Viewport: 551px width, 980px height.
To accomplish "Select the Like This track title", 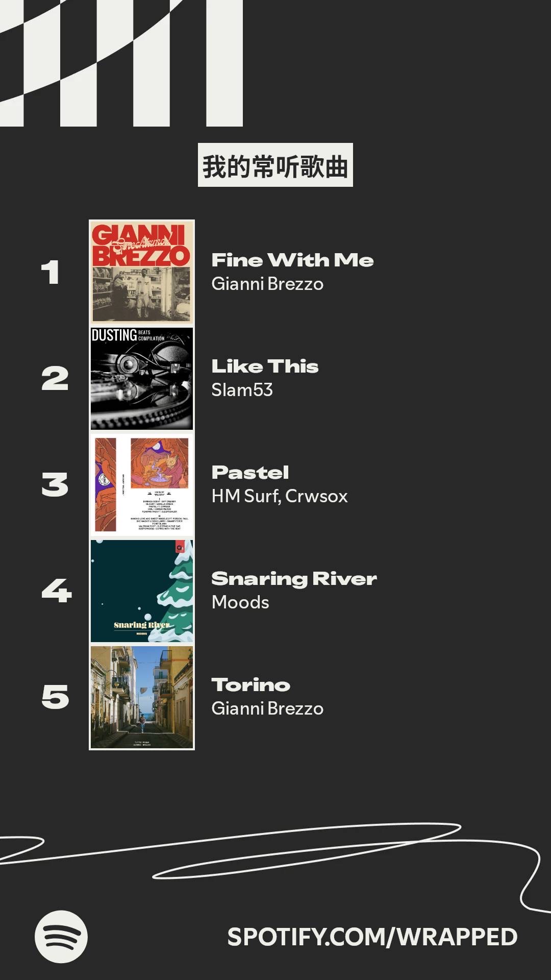I will [x=265, y=366].
